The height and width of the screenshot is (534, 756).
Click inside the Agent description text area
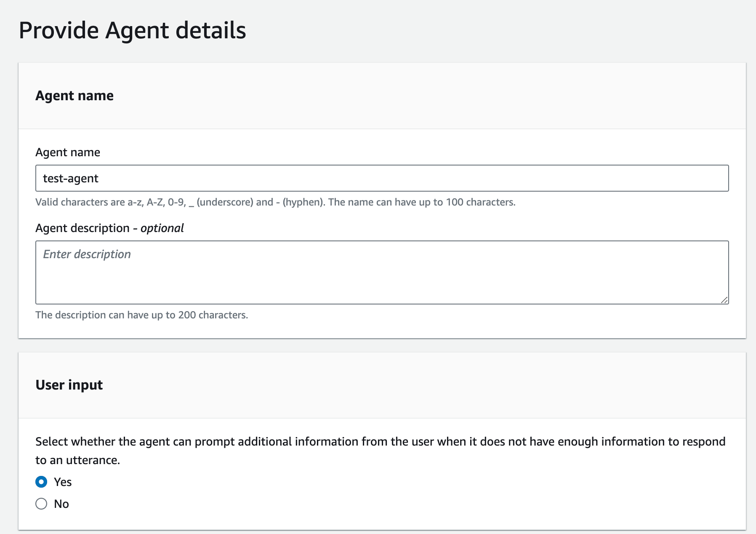pyautogui.click(x=379, y=272)
